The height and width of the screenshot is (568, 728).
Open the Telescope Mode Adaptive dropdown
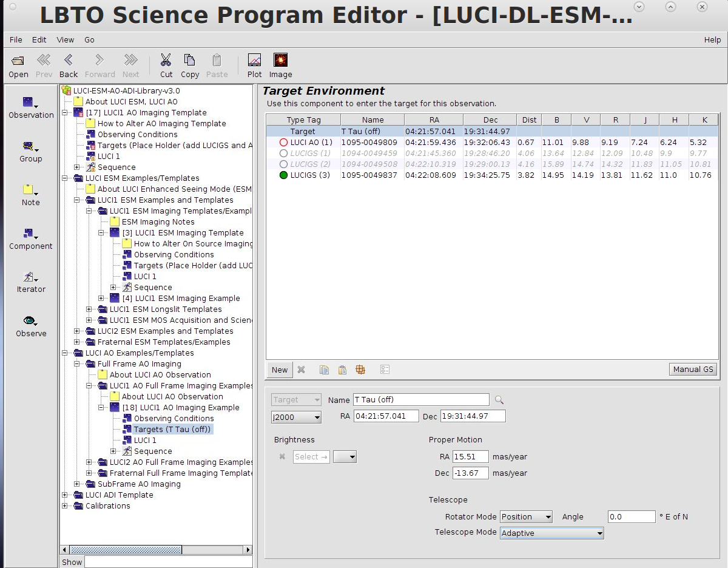(x=552, y=533)
